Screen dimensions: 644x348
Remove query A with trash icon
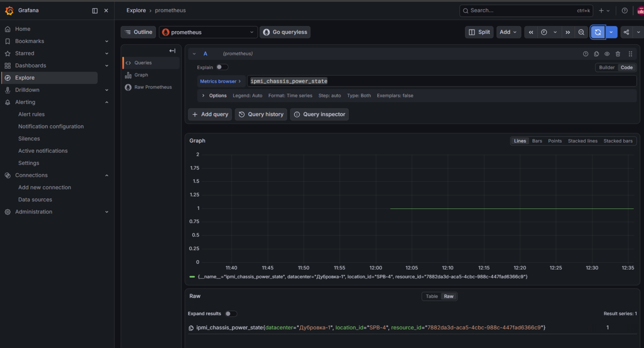[x=618, y=54]
